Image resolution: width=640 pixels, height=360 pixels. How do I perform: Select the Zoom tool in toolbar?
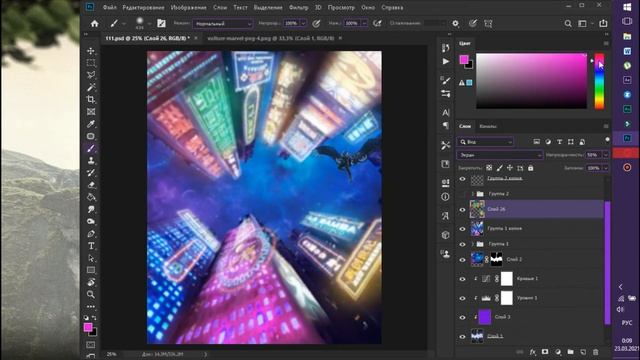[91, 294]
